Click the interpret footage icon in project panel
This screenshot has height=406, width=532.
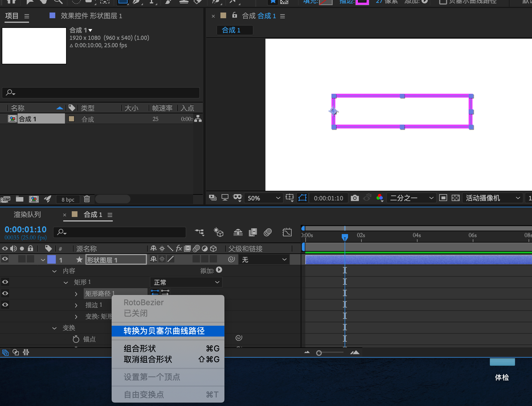5,199
